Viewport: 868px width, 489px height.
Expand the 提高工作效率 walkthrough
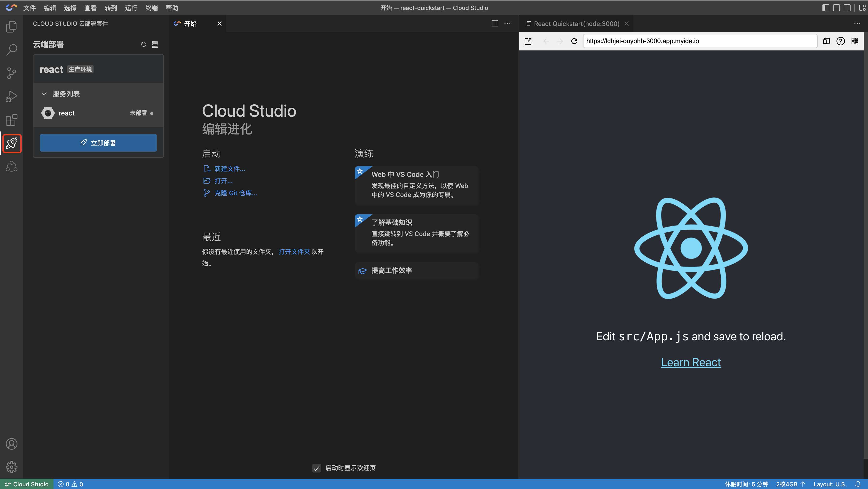[x=417, y=271]
